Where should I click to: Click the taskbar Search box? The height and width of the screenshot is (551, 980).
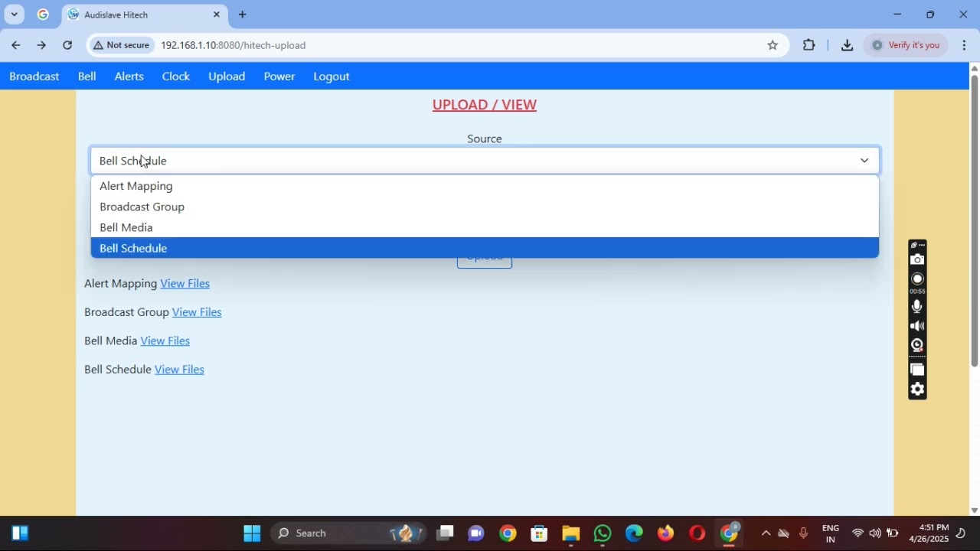click(348, 533)
